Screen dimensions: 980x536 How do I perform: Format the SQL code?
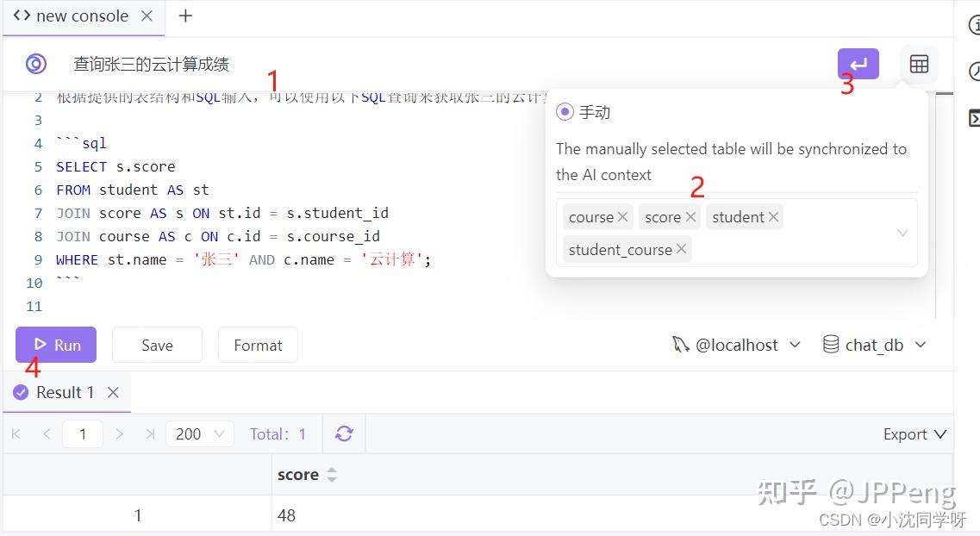point(258,345)
